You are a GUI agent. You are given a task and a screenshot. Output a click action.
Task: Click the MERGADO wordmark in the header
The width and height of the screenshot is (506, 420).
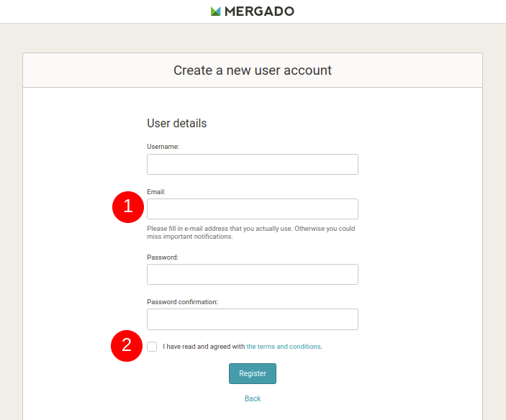coord(259,12)
